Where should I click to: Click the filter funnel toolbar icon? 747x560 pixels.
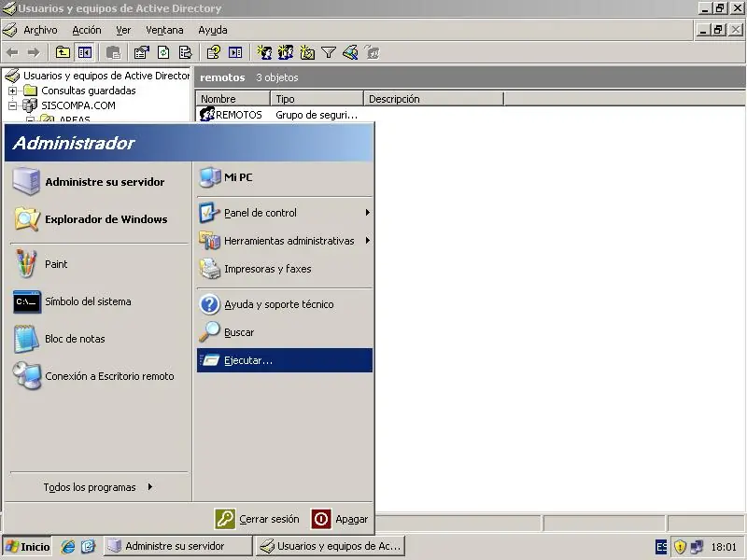coord(329,52)
